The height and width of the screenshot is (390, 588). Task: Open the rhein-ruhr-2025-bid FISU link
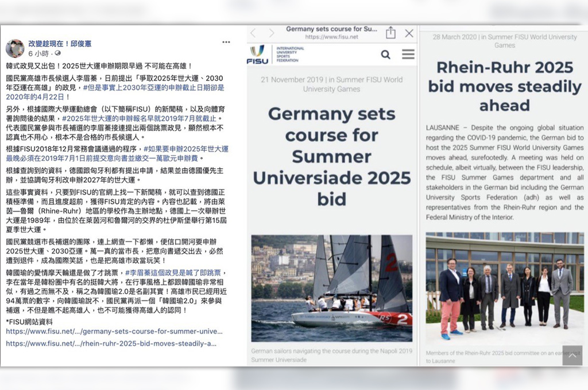click(111, 343)
